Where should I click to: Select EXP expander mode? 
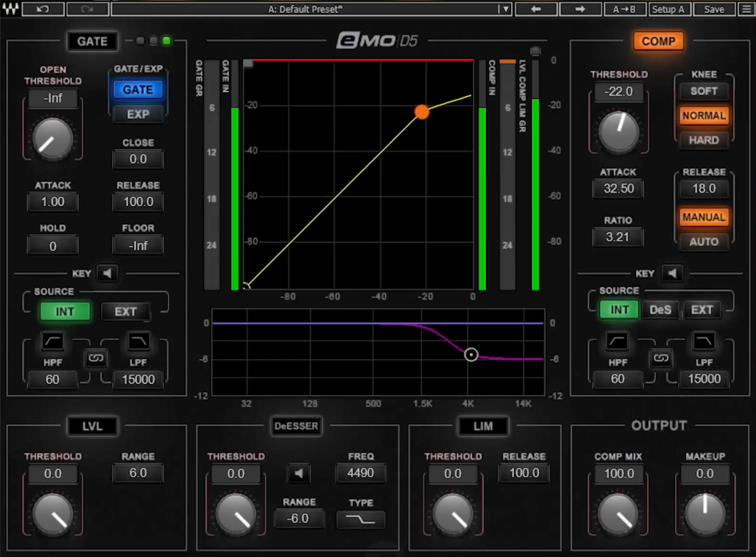tap(138, 114)
